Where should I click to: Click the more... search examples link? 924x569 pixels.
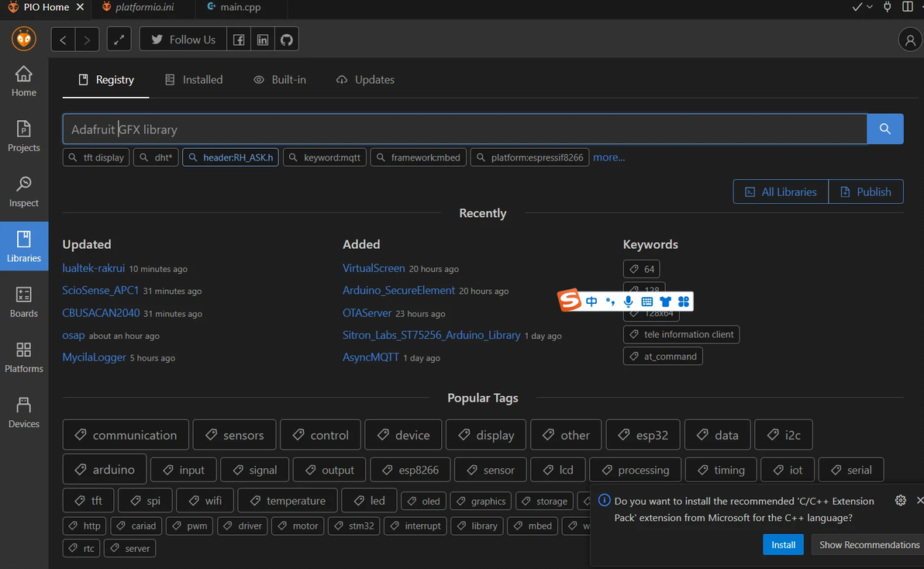click(x=609, y=157)
